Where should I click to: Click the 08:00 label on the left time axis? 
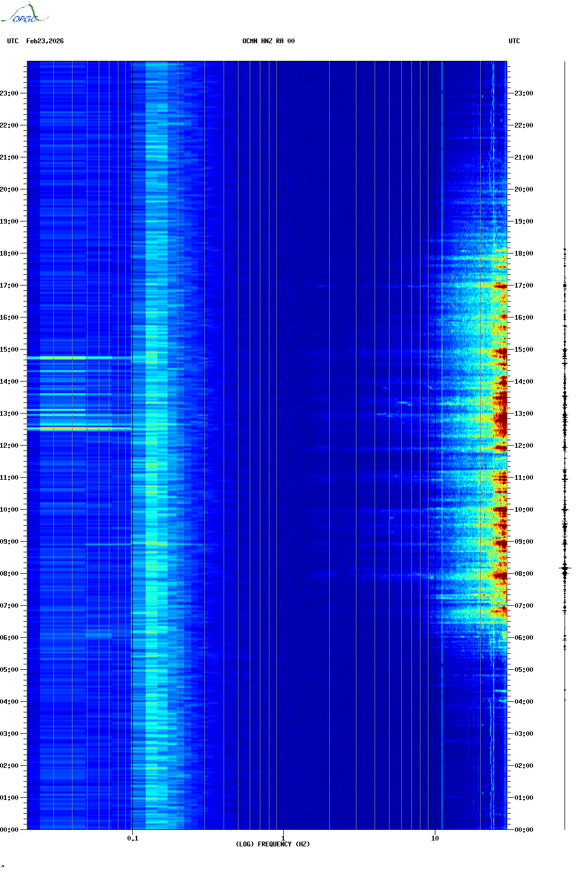9,574
